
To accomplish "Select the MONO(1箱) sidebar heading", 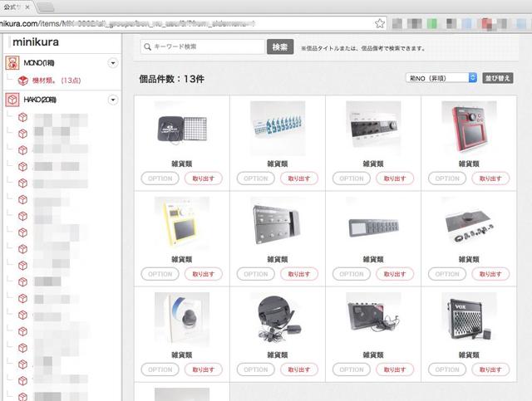I will coord(39,63).
